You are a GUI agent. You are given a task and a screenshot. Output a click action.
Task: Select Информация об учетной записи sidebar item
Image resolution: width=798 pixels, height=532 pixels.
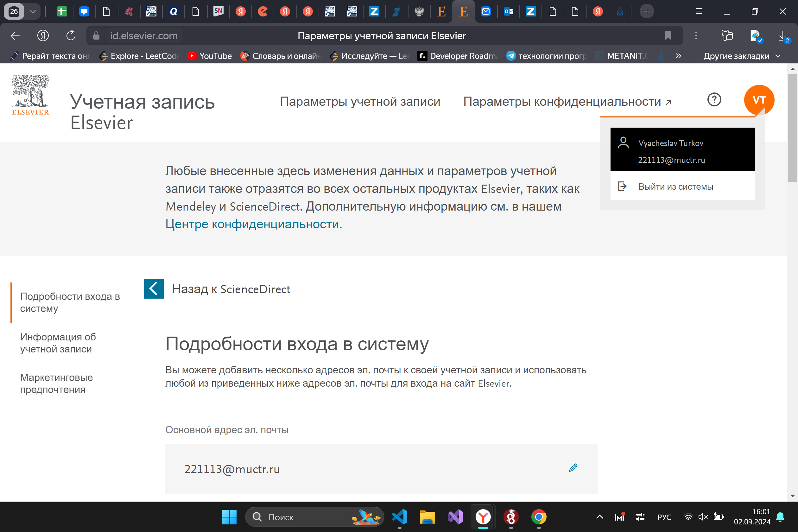tap(58, 343)
